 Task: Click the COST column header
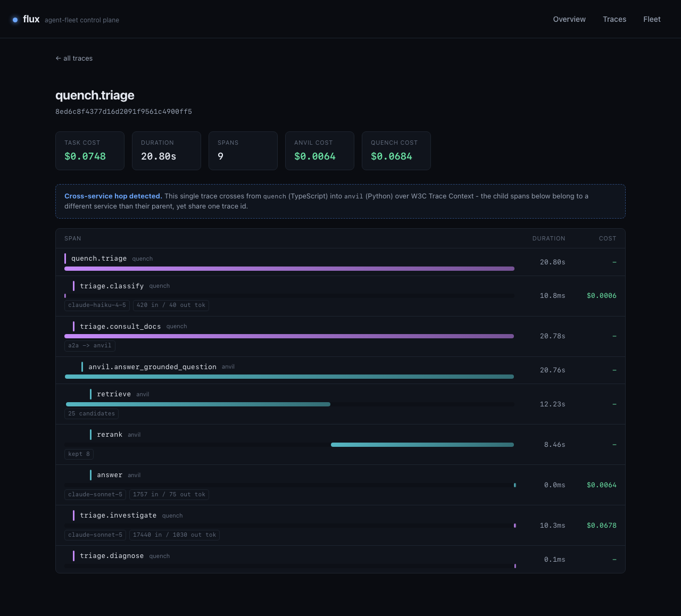(608, 238)
